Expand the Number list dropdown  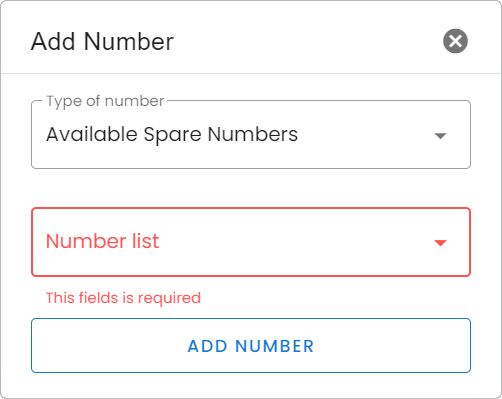[251, 242]
